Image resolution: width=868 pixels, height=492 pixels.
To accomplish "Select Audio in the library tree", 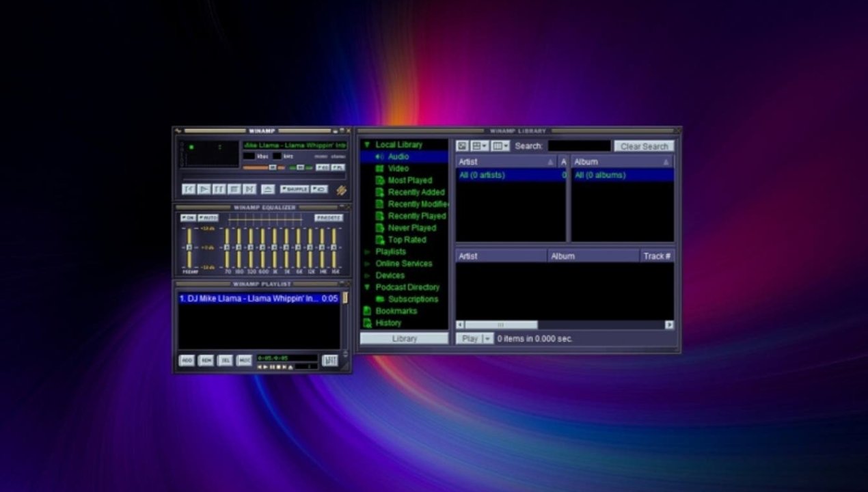I will click(398, 156).
